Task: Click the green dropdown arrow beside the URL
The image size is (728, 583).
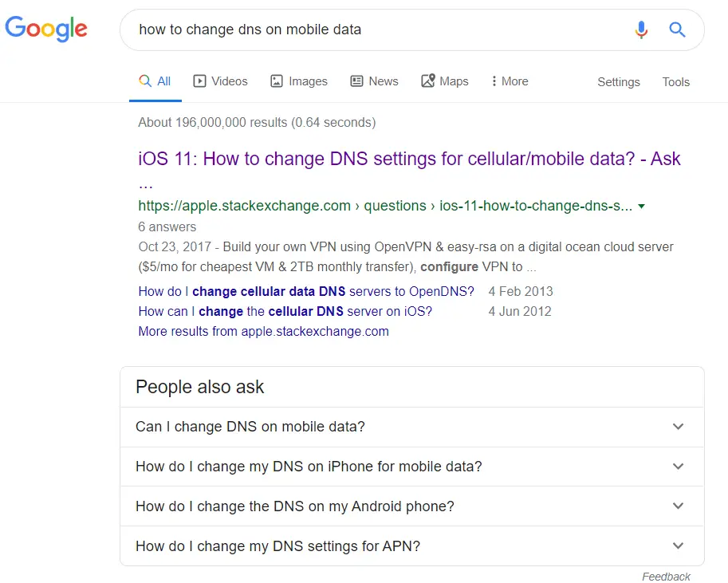Action: [x=641, y=207]
